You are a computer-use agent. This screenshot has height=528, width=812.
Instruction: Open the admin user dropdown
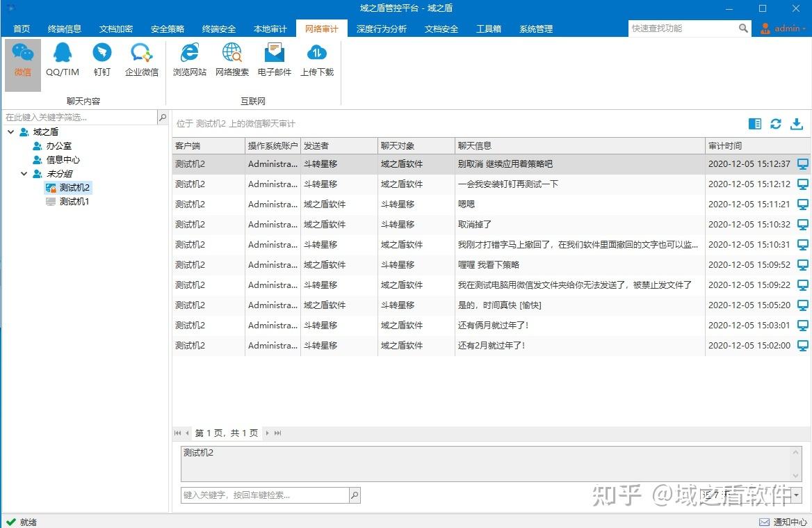pyautogui.click(x=783, y=29)
